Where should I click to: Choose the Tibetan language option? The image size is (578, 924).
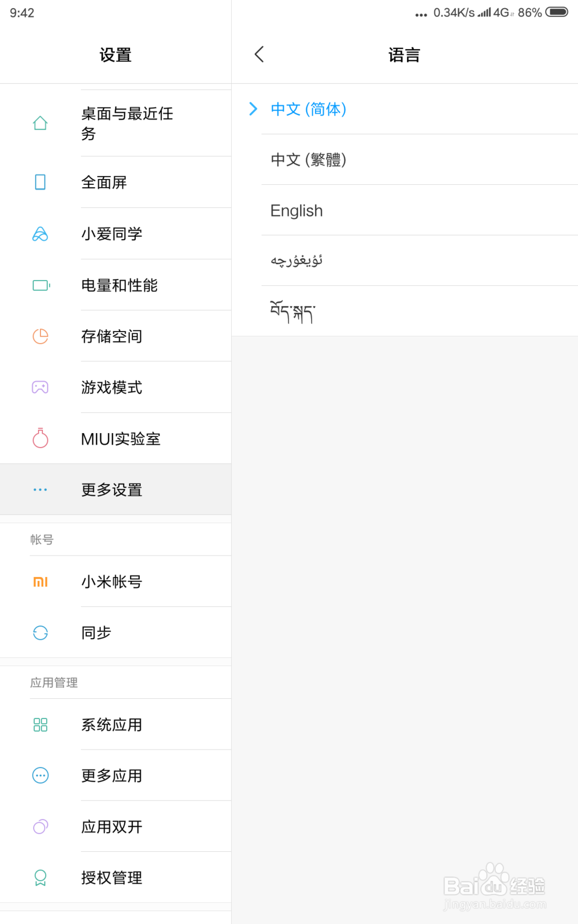[x=292, y=312]
